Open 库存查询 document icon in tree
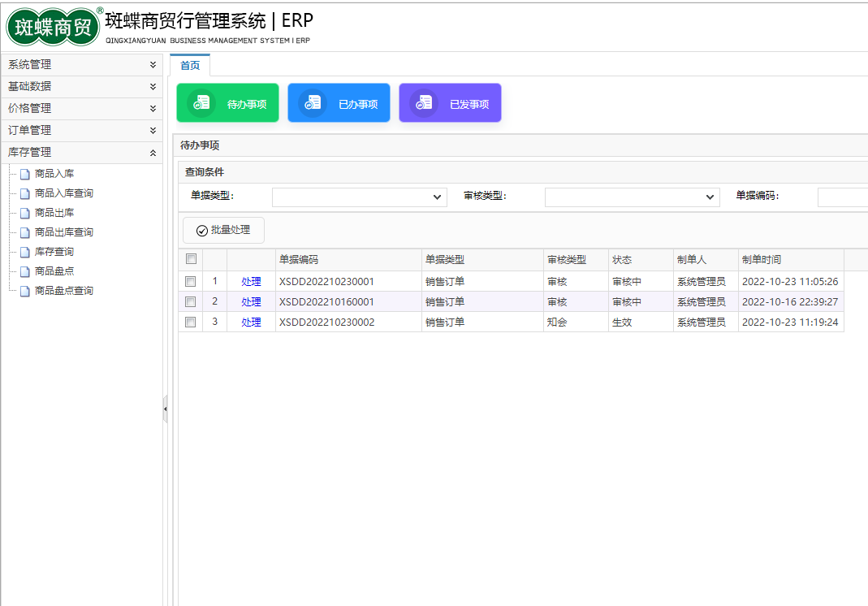This screenshot has height=606, width=868. 24,252
